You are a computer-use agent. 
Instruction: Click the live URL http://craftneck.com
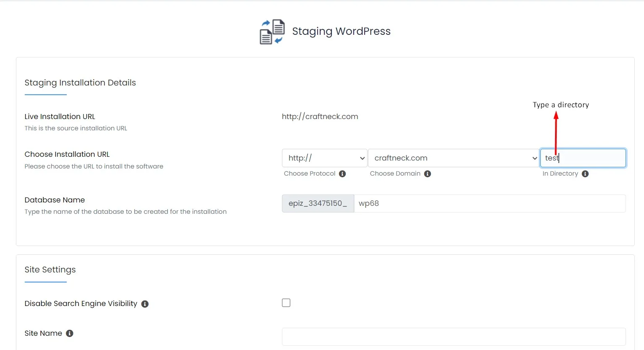tap(320, 117)
